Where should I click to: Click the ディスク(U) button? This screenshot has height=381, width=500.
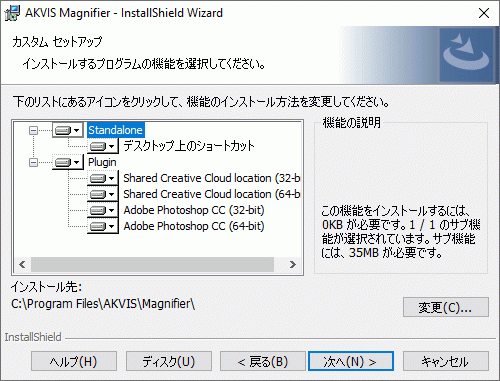tap(169, 361)
